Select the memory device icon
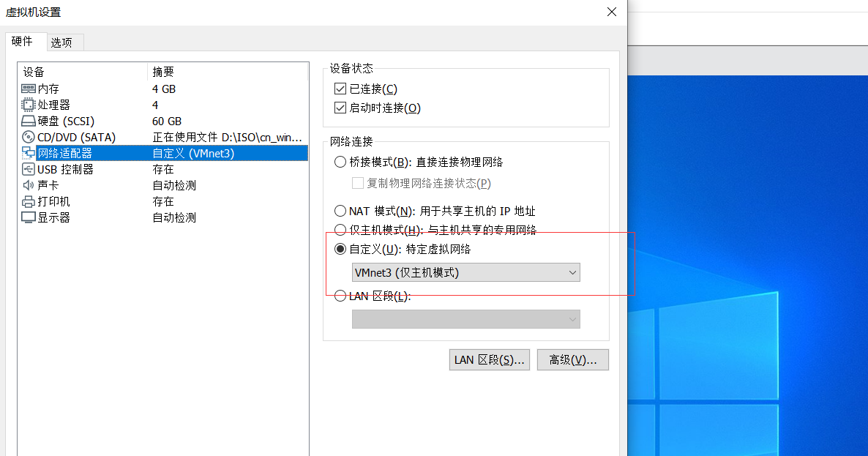The width and height of the screenshot is (868, 456). [x=29, y=89]
